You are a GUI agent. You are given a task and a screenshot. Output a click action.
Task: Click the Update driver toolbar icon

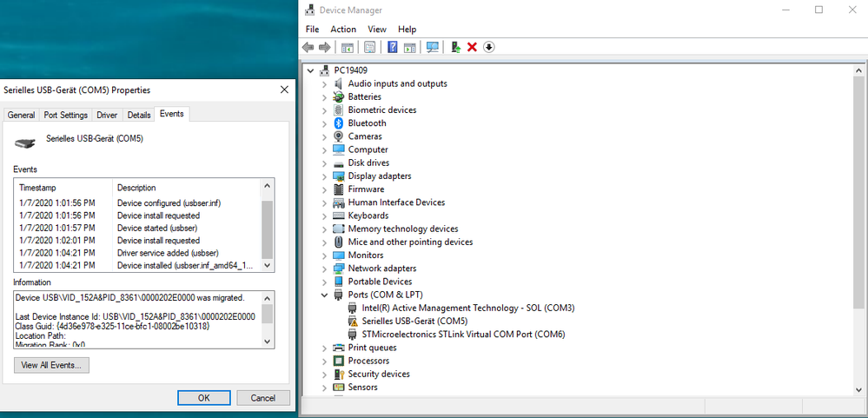coord(455,47)
